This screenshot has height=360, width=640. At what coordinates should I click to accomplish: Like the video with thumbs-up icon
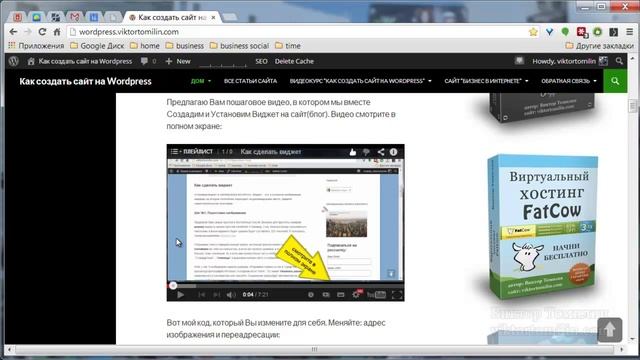[x=353, y=152]
